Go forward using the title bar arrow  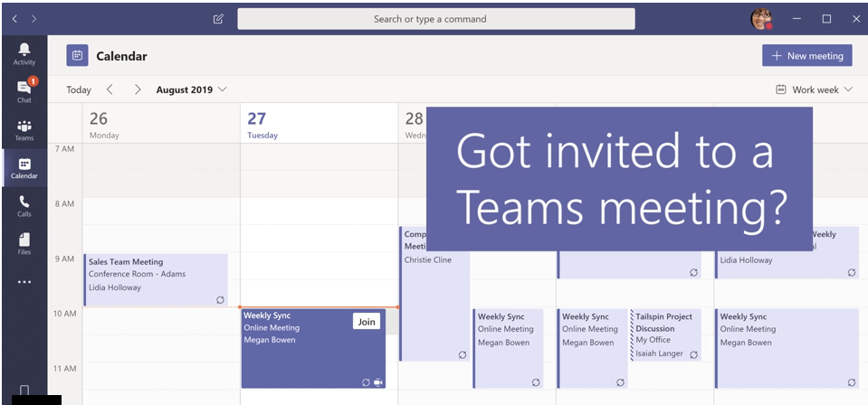point(34,19)
